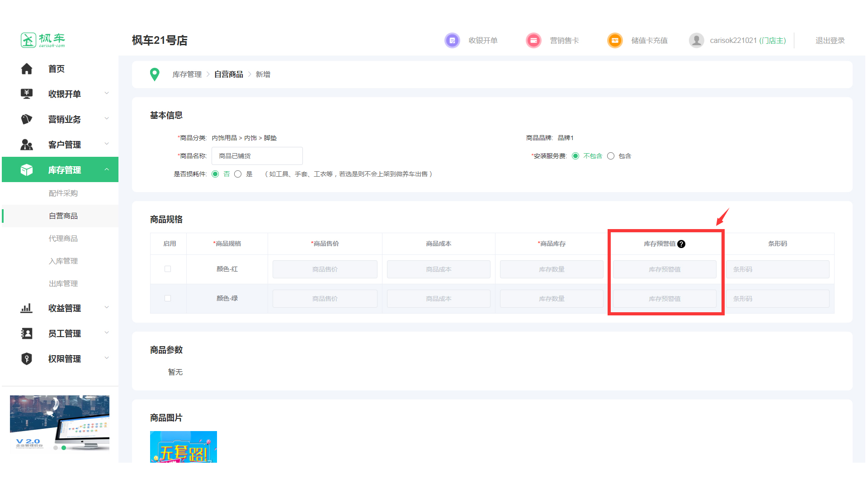Click the red 营销售卡 icon in header

[x=533, y=40]
